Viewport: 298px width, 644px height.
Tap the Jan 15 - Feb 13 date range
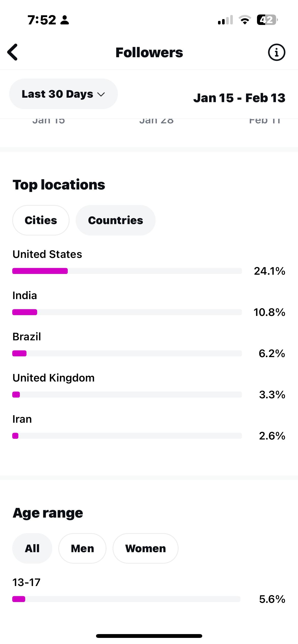(x=239, y=98)
